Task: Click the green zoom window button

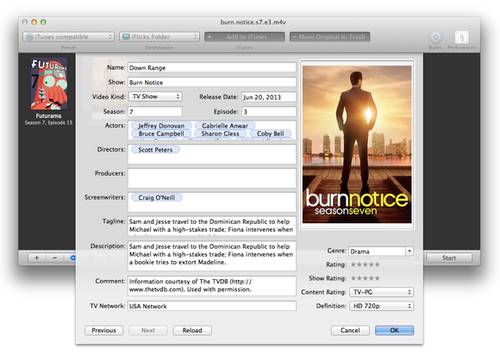Action: [43, 22]
